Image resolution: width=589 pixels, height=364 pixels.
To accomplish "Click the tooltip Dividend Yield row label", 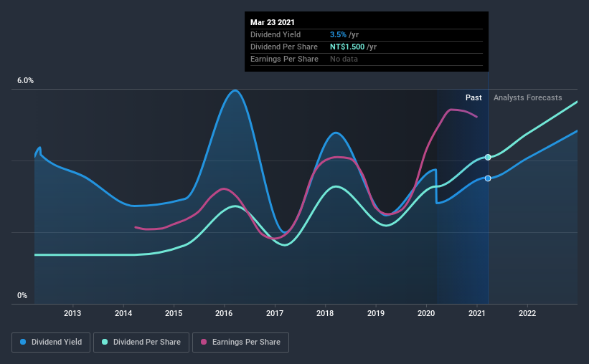I will [275, 34].
